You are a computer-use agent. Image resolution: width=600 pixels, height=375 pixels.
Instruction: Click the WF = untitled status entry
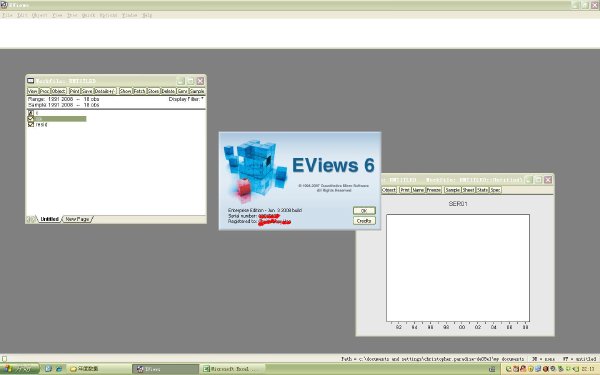579,359
